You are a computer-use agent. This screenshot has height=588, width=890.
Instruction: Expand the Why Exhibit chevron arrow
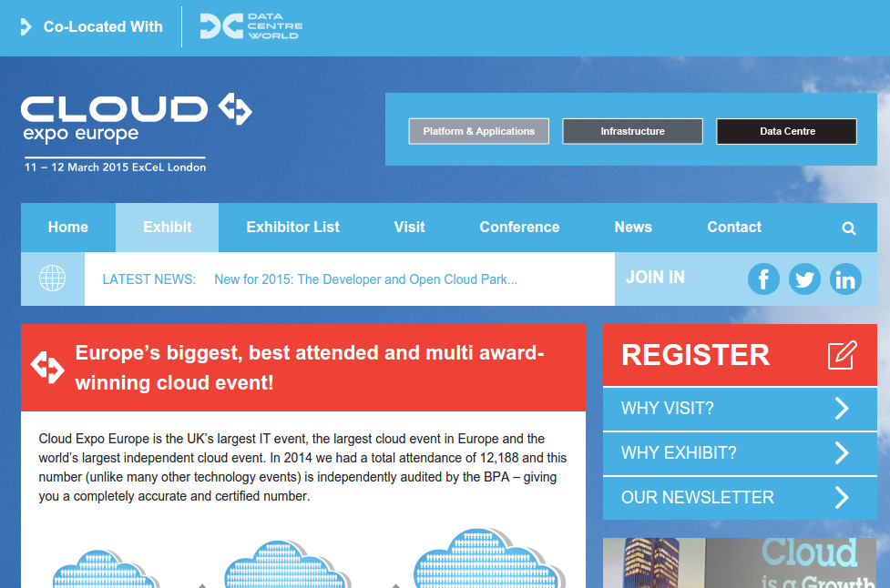[842, 453]
